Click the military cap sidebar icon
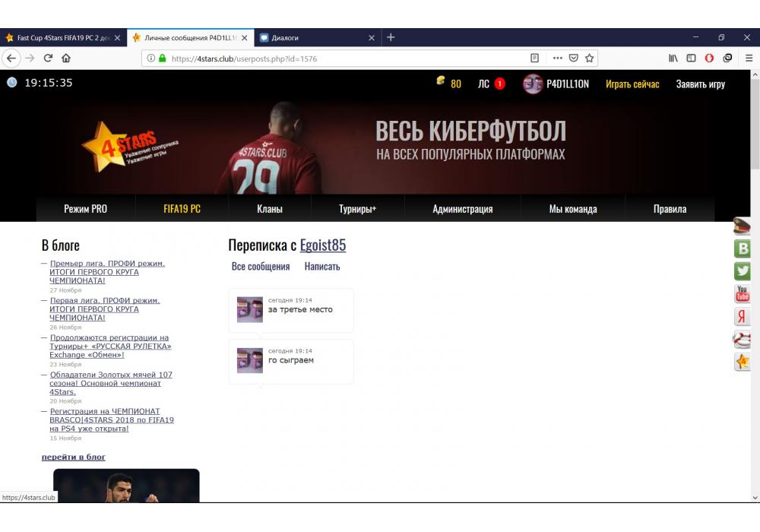The height and width of the screenshot is (532, 760). point(742,226)
